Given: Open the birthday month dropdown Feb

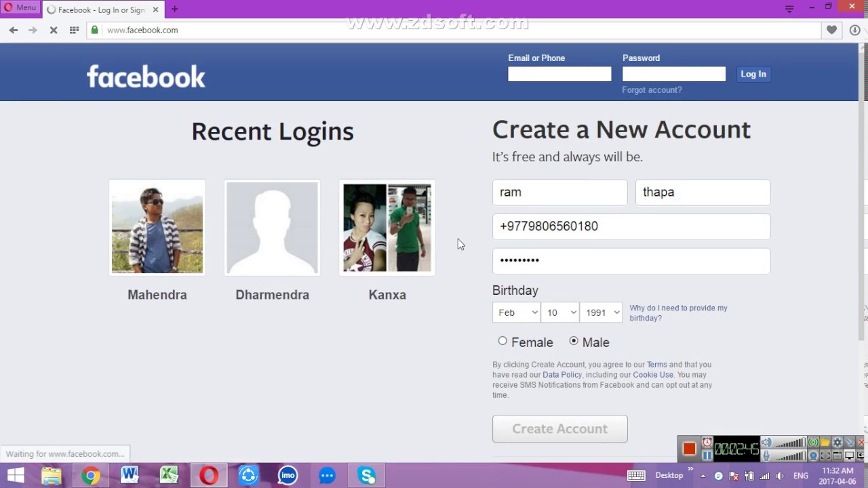Looking at the screenshot, I should point(516,312).
